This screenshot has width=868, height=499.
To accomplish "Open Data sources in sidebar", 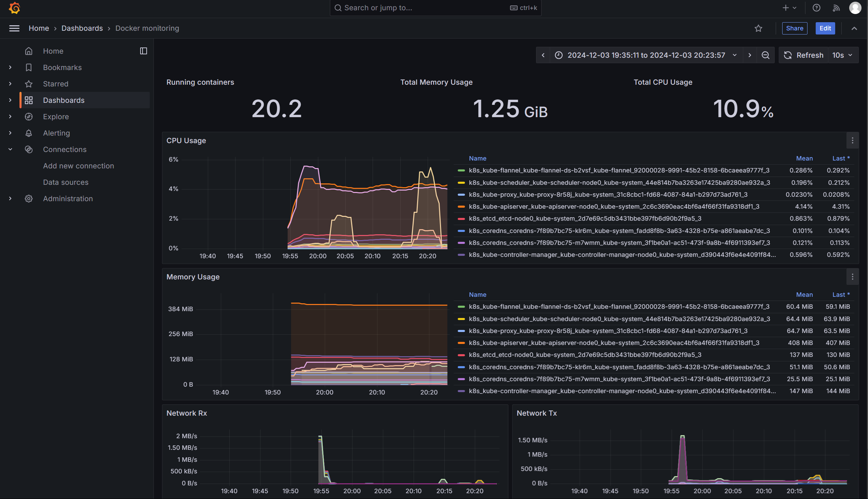I will (66, 182).
